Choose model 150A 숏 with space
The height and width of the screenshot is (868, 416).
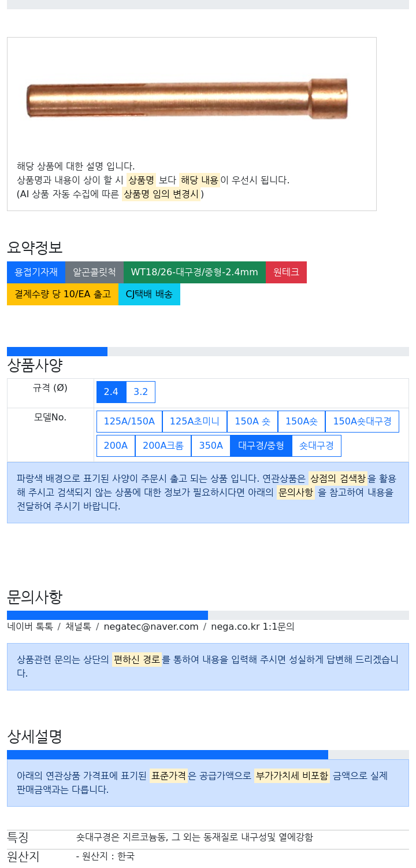[x=252, y=422]
